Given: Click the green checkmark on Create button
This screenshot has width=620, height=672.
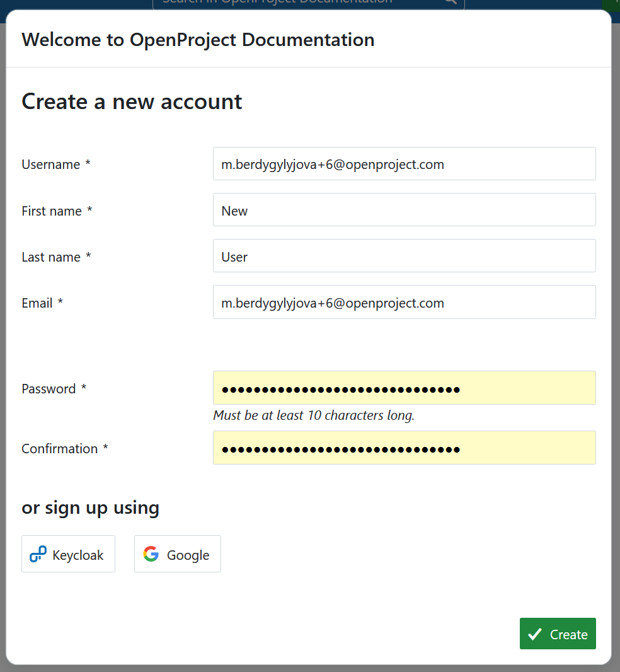Looking at the screenshot, I should pyautogui.click(x=536, y=633).
